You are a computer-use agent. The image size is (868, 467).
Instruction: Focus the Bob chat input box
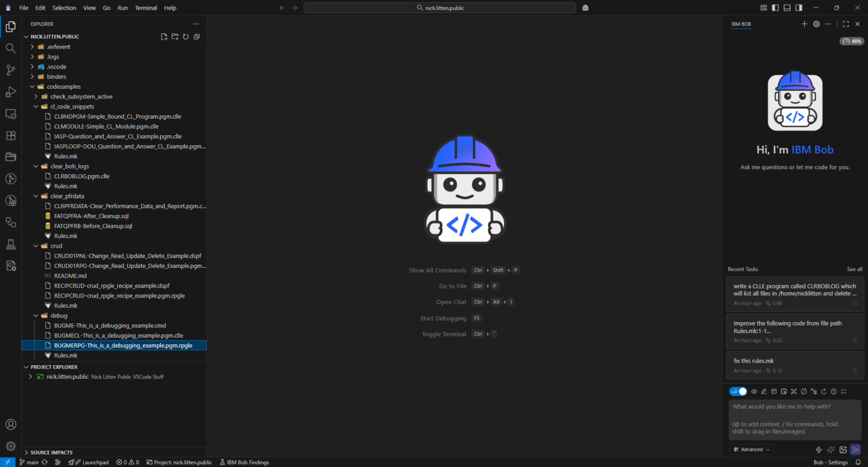pyautogui.click(x=795, y=419)
